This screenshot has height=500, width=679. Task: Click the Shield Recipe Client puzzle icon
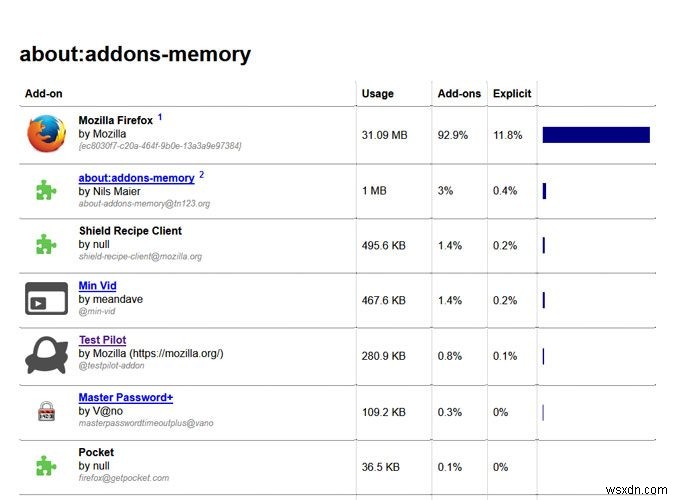(45, 244)
